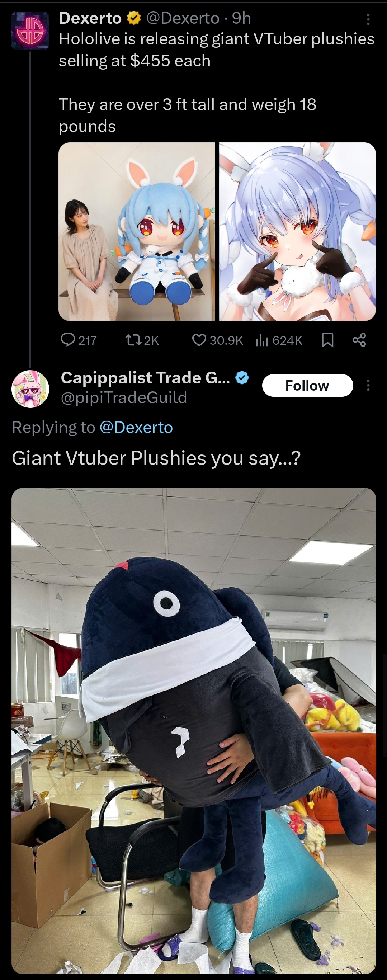The image size is (387, 980).
Task: Open the @Dexerto mention link
Action: pyautogui.click(x=136, y=427)
